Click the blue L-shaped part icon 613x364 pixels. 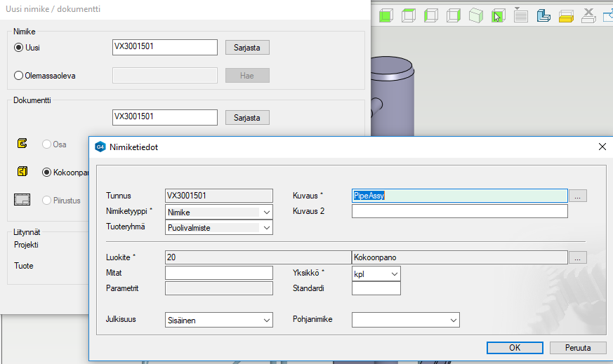coord(543,15)
